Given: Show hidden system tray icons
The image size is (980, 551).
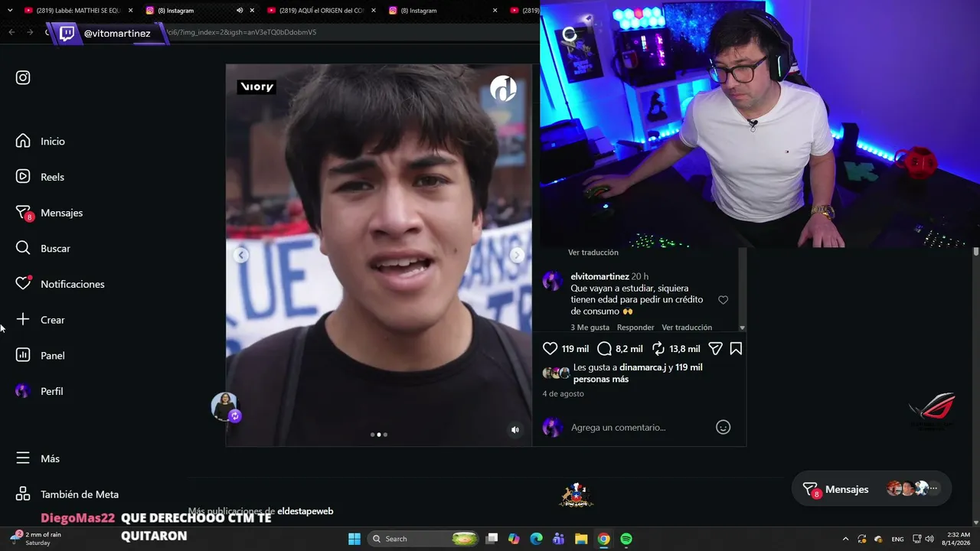Looking at the screenshot, I should (845, 539).
